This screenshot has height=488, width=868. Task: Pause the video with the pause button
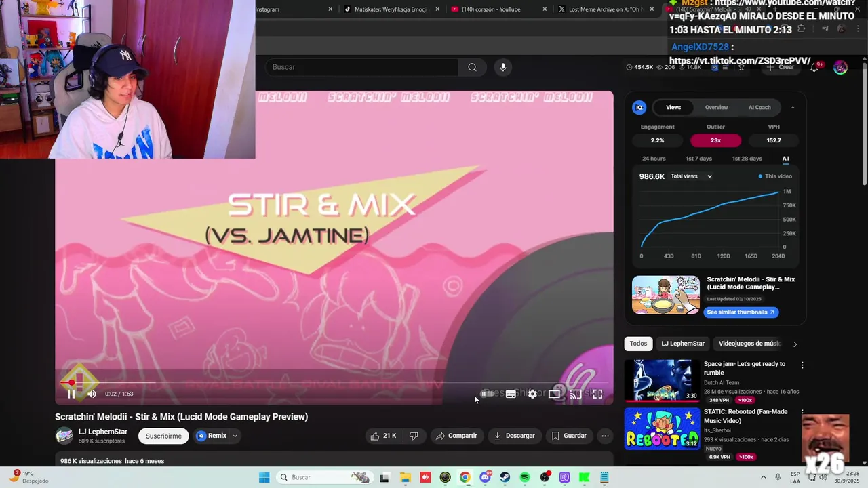(x=71, y=394)
